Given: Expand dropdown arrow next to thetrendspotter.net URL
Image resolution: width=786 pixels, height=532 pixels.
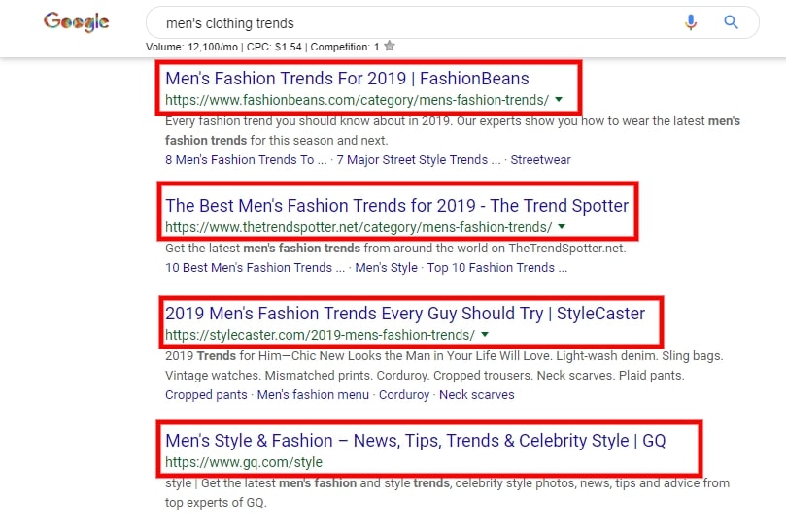Looking at the screenshot, I should pyautogui.click(x=561, y=226).
